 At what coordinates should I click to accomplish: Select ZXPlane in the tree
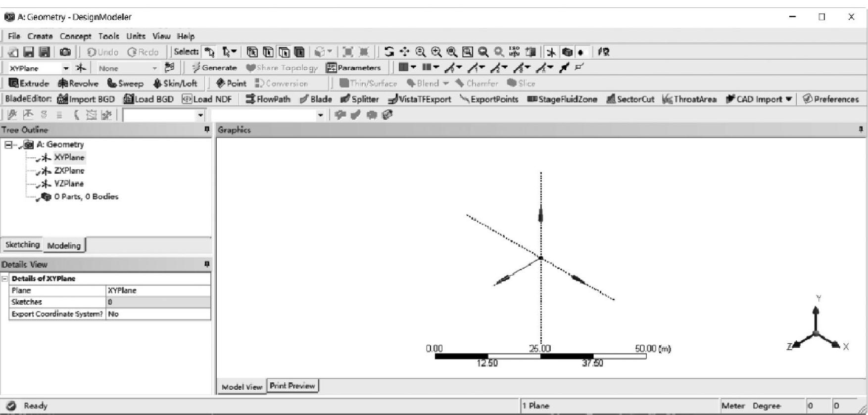69,171
